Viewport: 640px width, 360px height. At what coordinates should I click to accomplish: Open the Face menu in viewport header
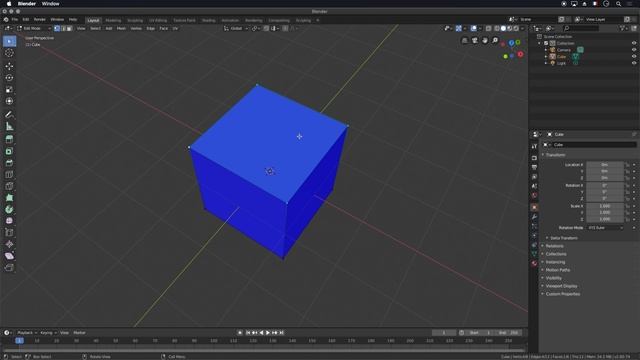(164, 29)
